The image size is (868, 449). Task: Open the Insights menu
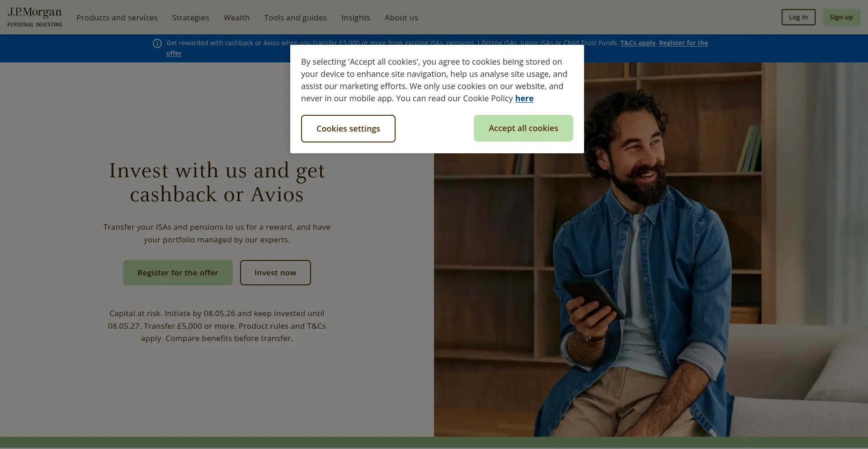[x=356, y=18]
